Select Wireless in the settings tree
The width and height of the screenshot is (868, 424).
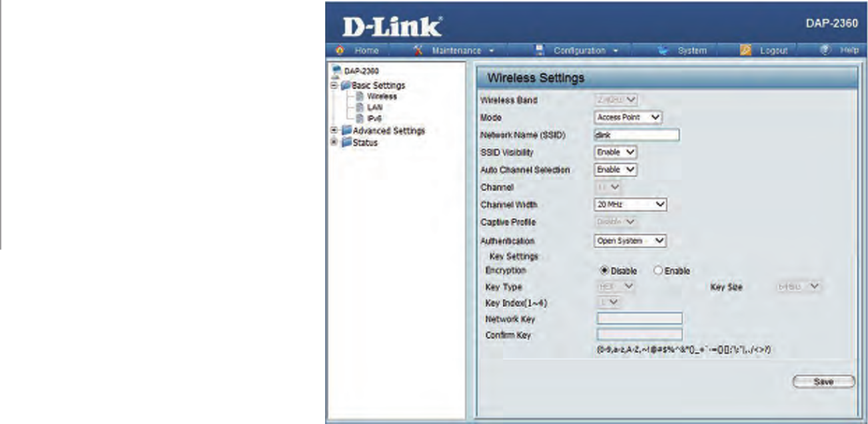click(x=381, y=97)
